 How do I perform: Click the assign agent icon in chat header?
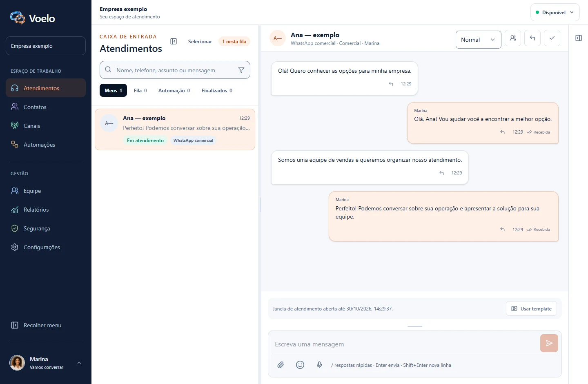(513, 38)
